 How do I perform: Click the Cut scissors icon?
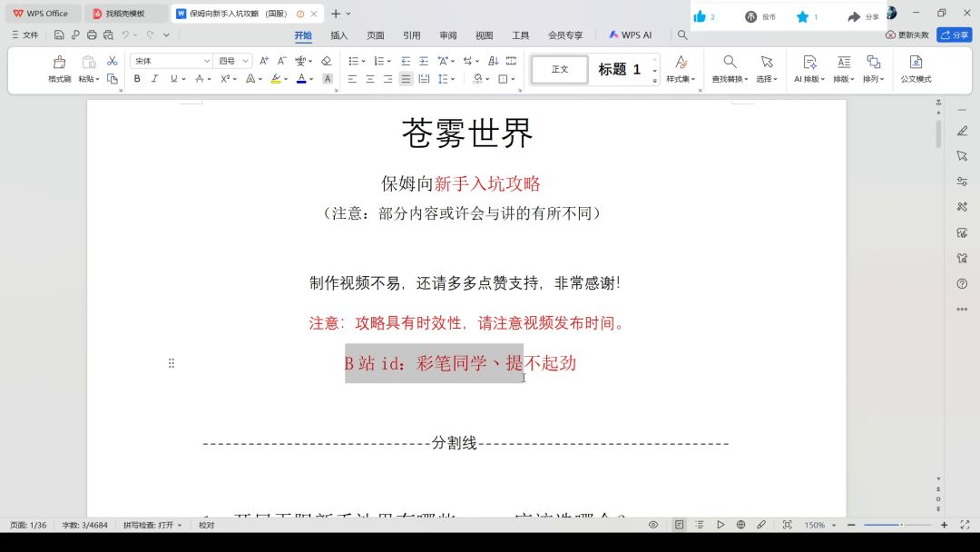coord(112,61)
